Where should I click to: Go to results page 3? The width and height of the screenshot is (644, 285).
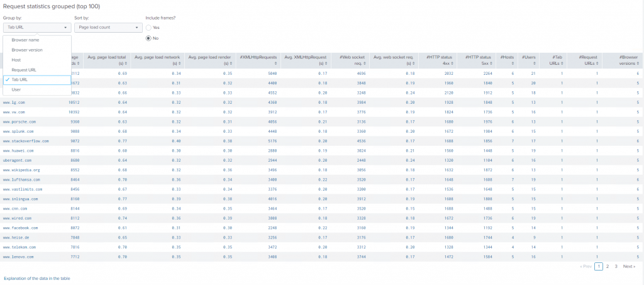616,267
